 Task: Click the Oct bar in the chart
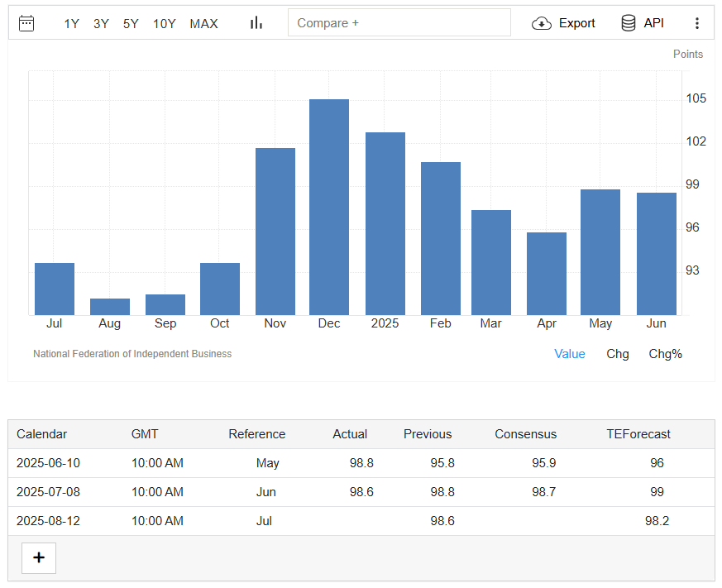220,289
